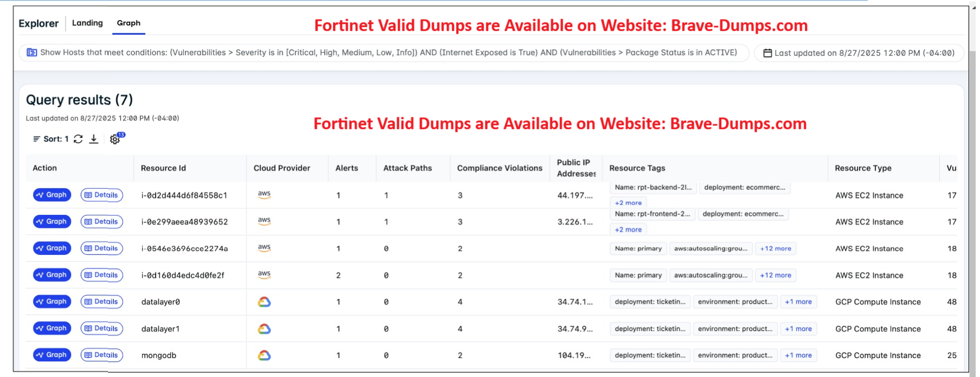The image size is (980, 377).
Task: Expand +2 more tags for rpt-backend row
Action: click(x=628, y=203)
